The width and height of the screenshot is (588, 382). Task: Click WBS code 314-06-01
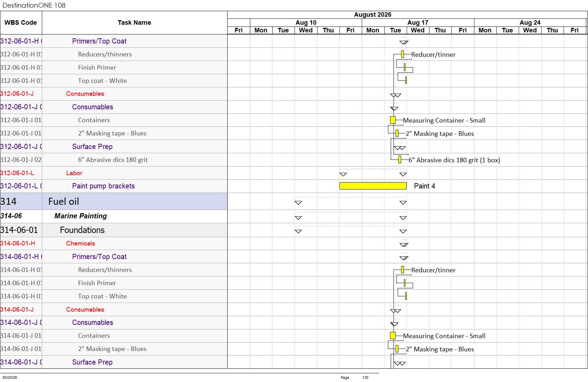[x=19, y=230]
